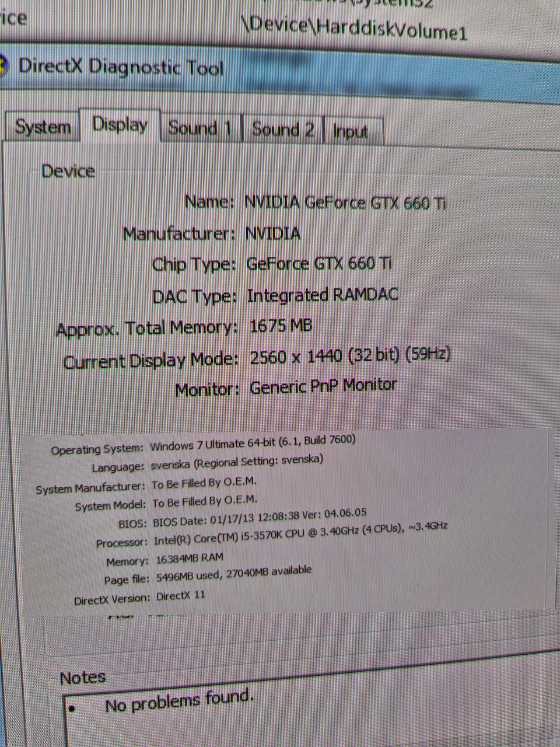Open the Sound 2 tab

pyautogui.click(x=283, y=129)
